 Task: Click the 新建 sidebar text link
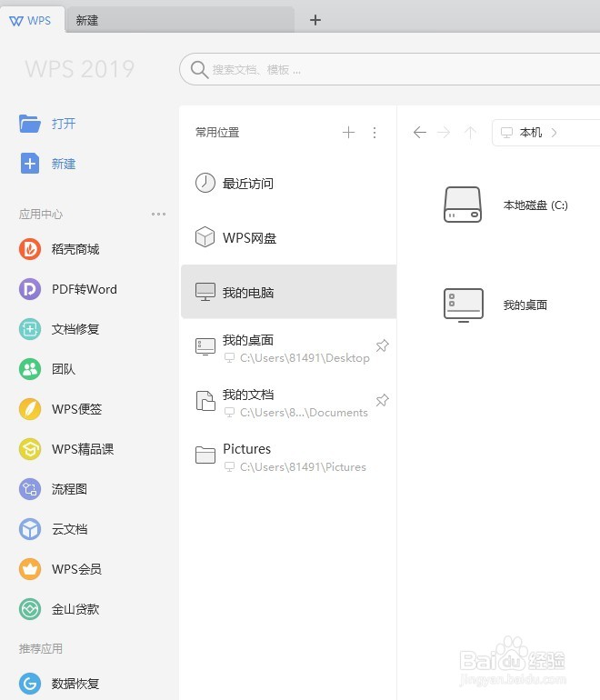click(64, 164)
